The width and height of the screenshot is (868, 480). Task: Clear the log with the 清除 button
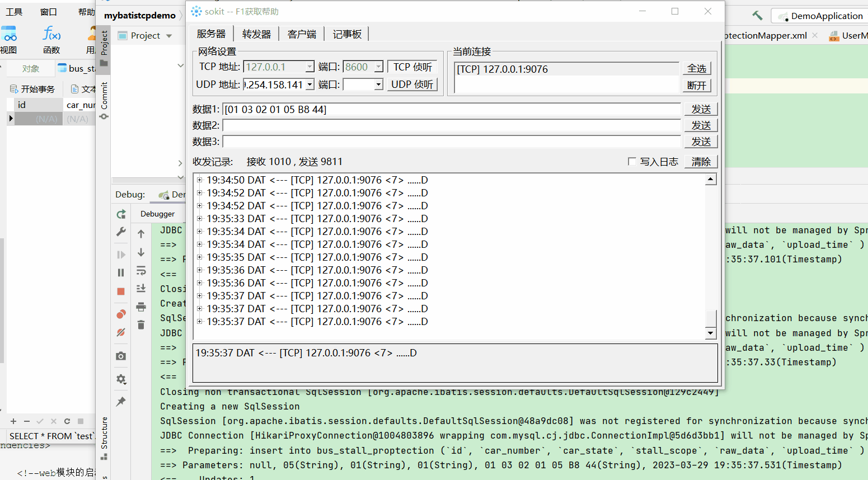[x=700, y=162]
